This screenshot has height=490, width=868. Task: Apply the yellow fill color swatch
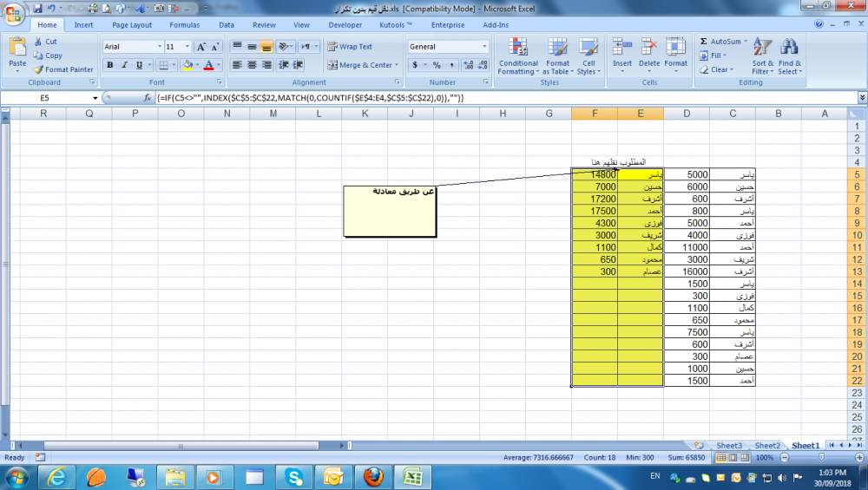click(187, 65)
